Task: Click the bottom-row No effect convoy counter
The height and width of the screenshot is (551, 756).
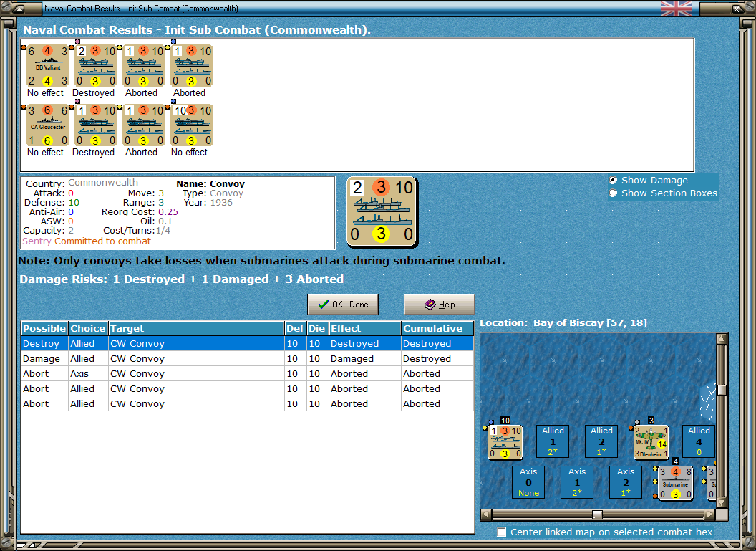Action: click(x=192, y=125)
